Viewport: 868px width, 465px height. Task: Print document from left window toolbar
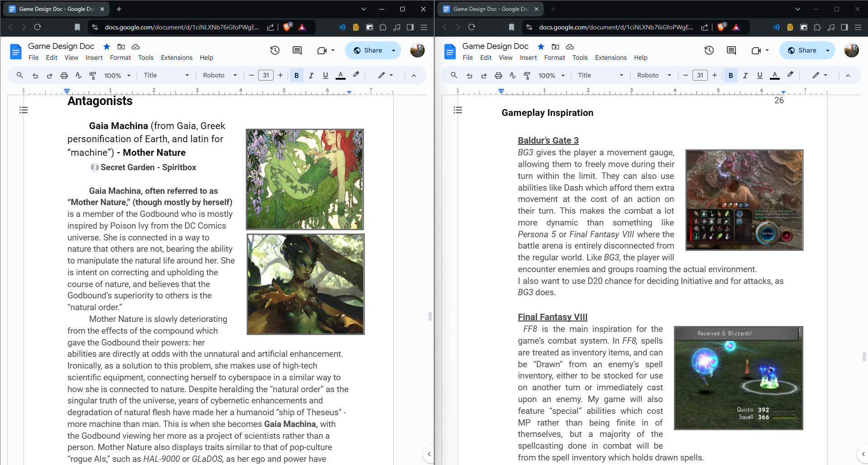pos(64,76)
